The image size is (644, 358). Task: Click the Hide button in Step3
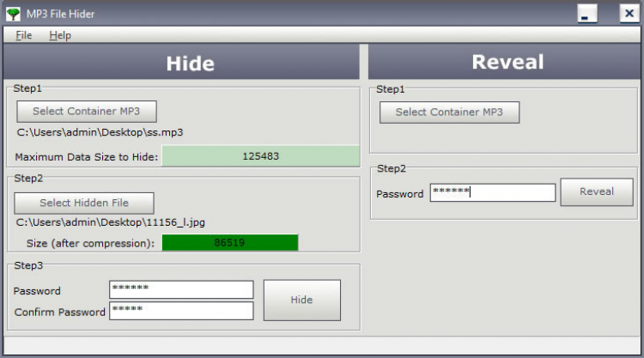click(302, 300)
